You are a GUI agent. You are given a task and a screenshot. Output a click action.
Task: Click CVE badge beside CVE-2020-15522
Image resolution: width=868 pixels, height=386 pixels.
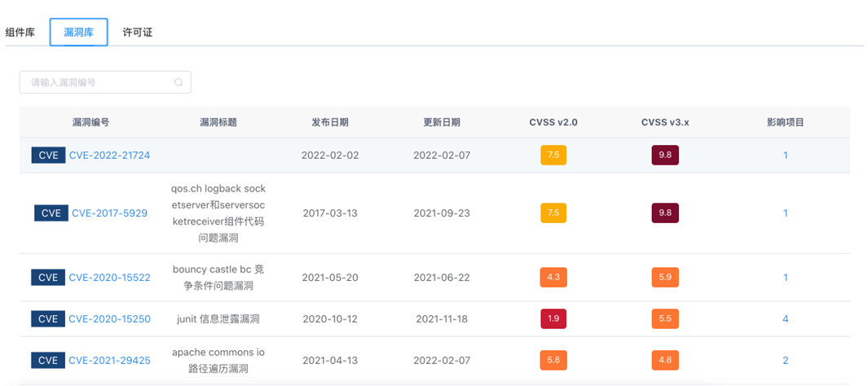pyautogui.click(x=48, y=278)
